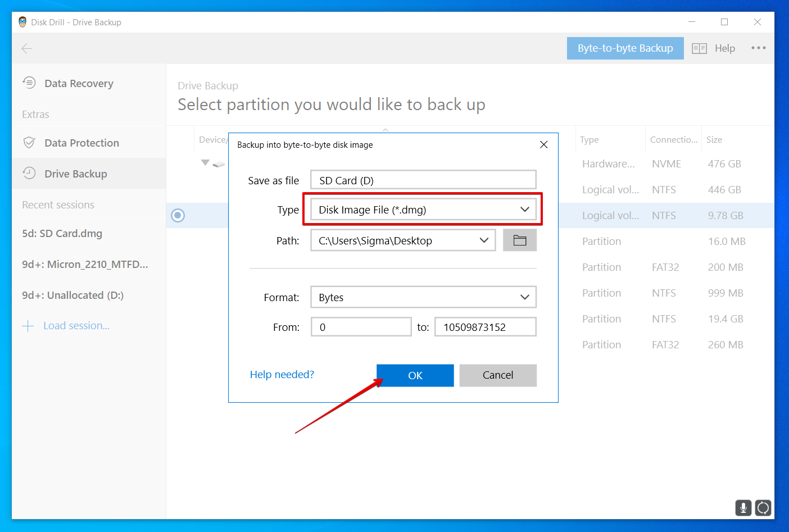
Task: Select the radio button for 9.78 GB volume
Action: (x=178, y=215)
